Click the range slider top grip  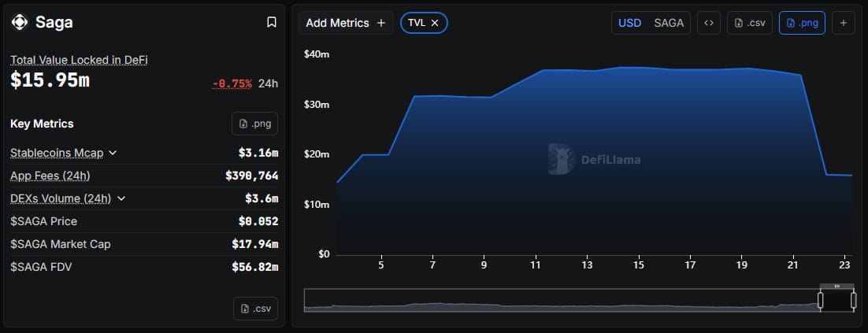(836, 286)
